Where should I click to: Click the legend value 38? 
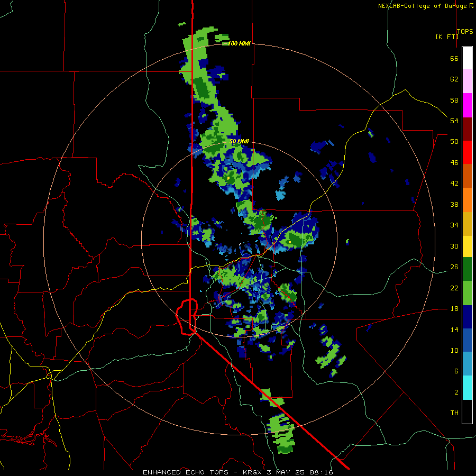[454, 205]
